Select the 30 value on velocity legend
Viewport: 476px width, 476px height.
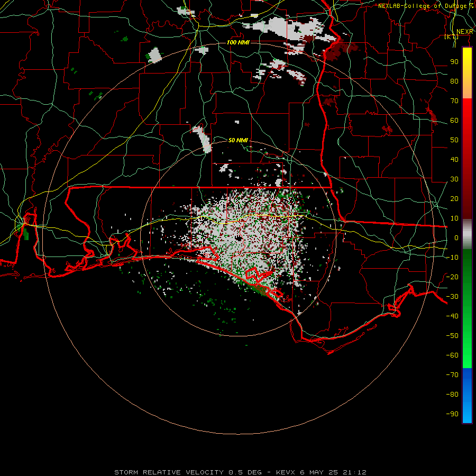tap(454, 179)
